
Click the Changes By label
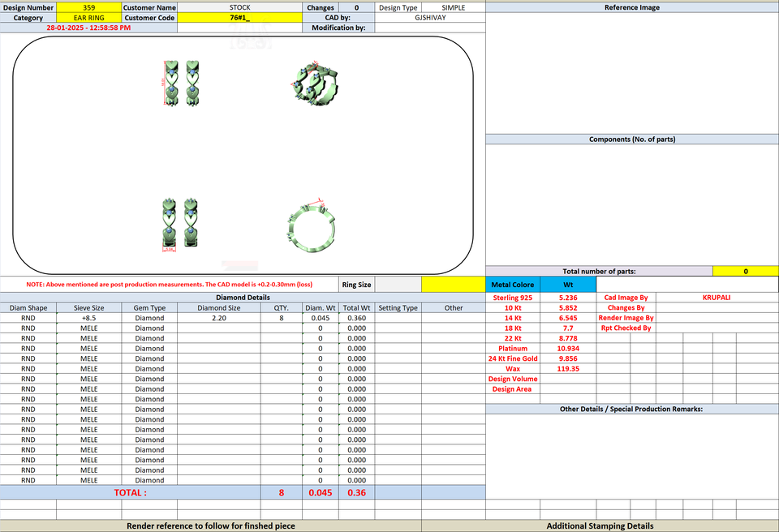pyautogui.click(x=626, y=308)
